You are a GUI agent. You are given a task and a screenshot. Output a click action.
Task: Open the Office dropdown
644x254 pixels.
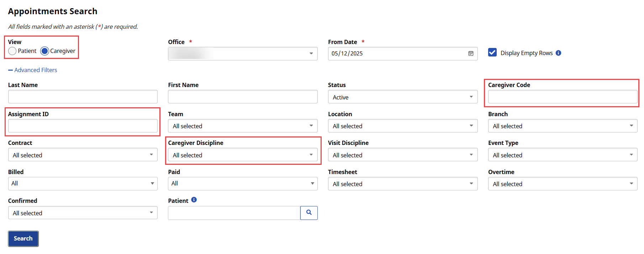(x=243, y=54)
